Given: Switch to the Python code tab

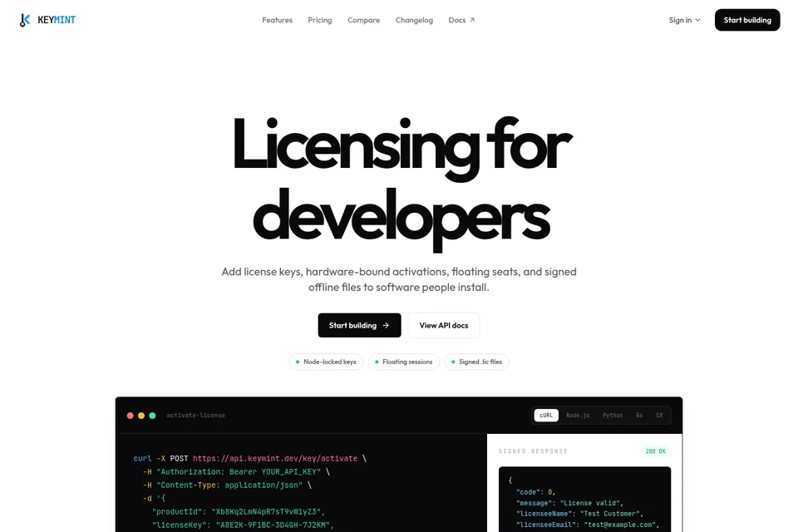Looking at the screenshot, I should click(613, 416).
